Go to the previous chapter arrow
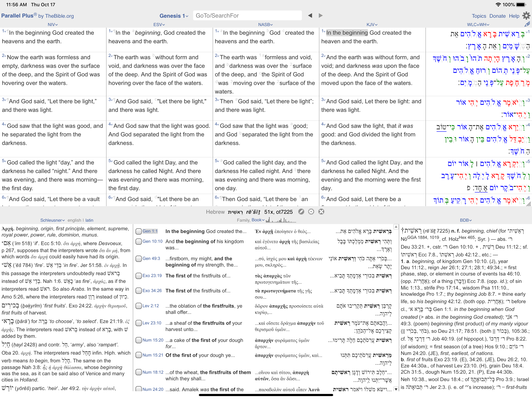The height and width of the screenshot is (399, 532). 310,16
